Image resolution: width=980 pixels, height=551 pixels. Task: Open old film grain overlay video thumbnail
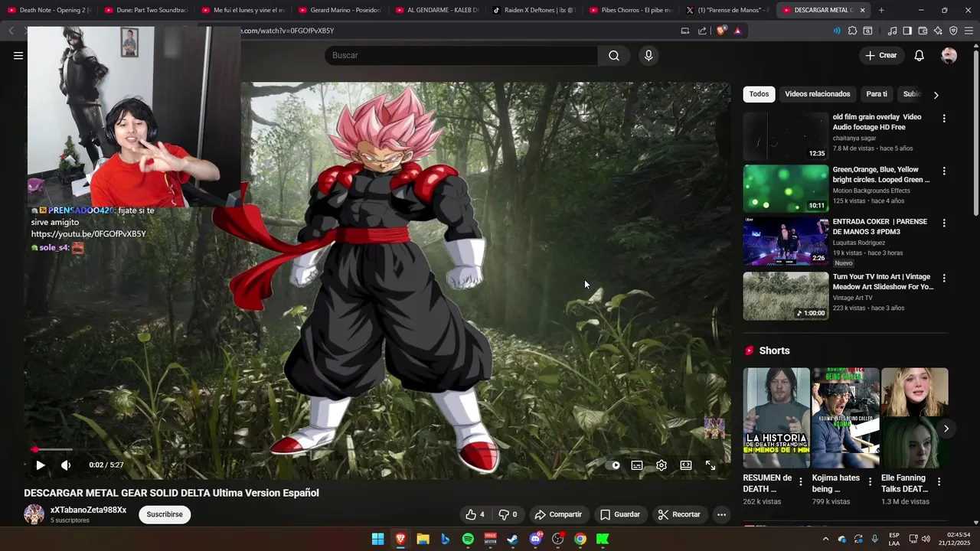tap(786, 136)
